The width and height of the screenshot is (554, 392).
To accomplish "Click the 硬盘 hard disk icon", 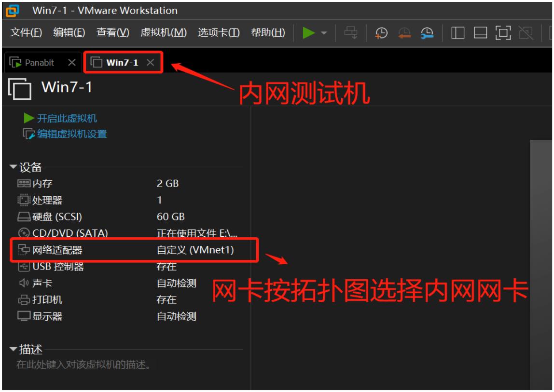I will click(24, 217).
